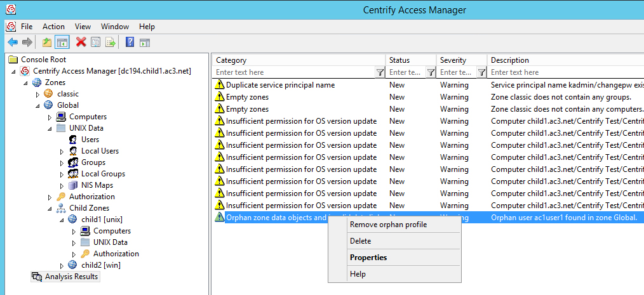
Task: Open the Action menu
Action: 53,27
